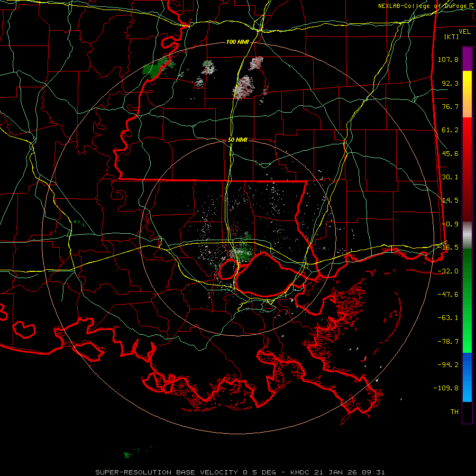Click the 92.3 velocity scale value
The height and width of the screenshot is (476, 476).
tap(450, 83)
